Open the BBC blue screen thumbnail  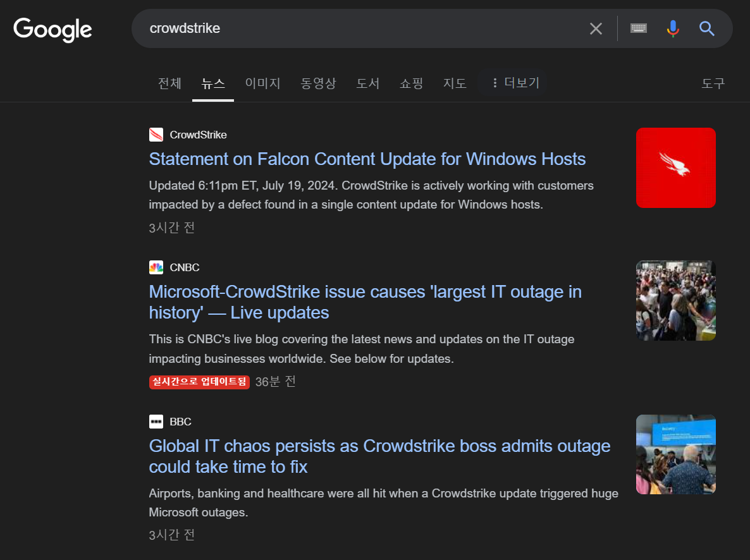pos(675,454)
